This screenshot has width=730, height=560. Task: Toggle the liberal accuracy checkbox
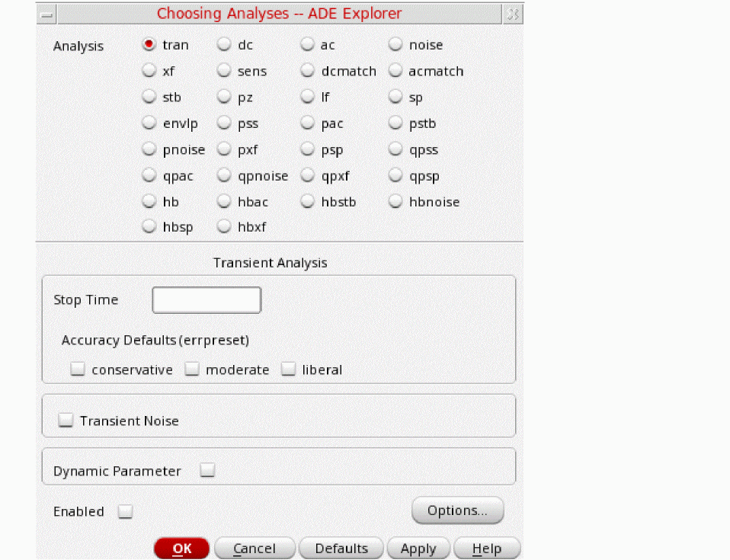tap(288, 370)
